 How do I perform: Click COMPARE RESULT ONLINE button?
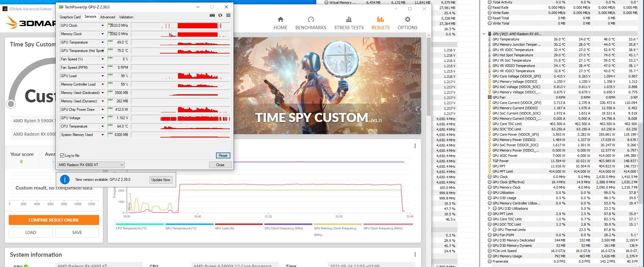coord(54,220)
